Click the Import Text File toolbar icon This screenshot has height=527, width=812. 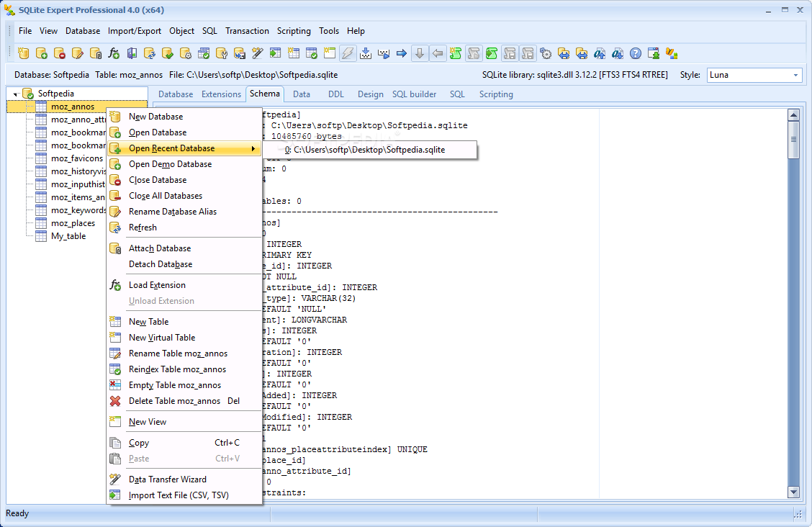click(276, 53)
